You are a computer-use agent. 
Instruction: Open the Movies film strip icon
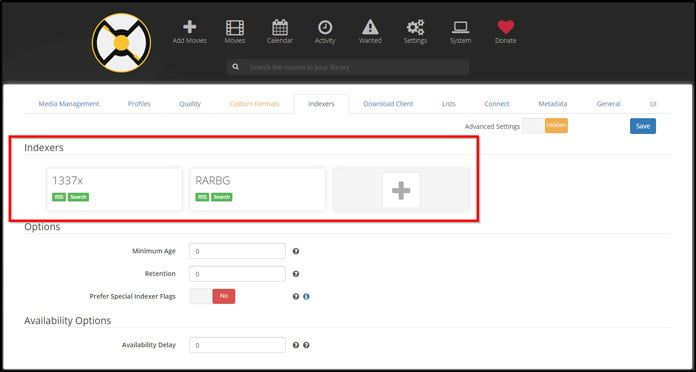235,28
